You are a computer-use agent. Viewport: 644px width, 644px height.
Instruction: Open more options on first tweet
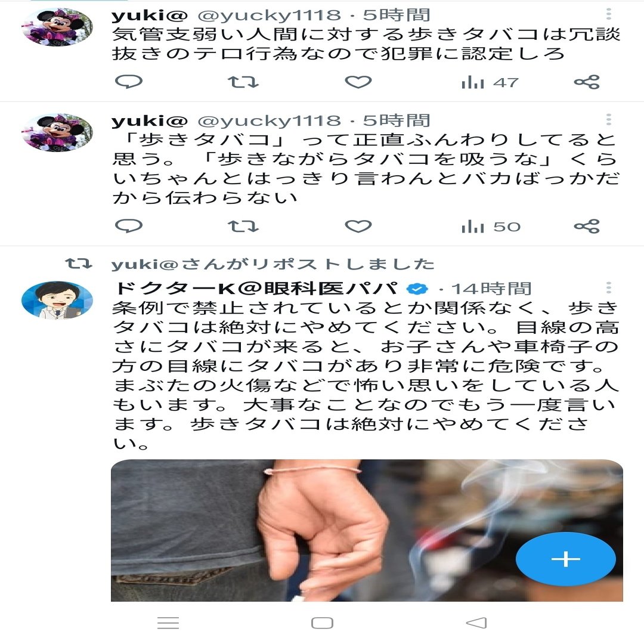(x=609, y=14)
